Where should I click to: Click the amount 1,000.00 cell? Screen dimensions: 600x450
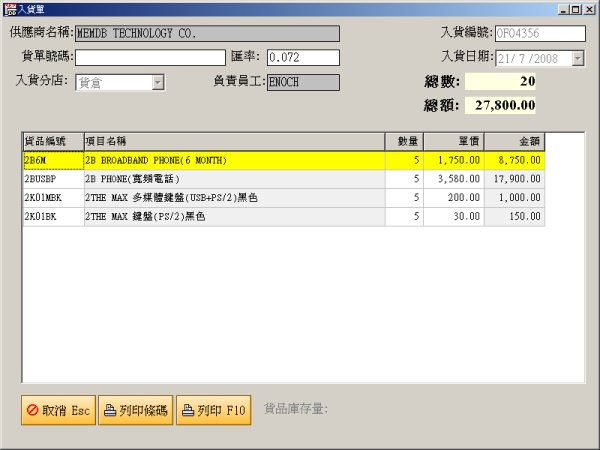pos(515,198)
